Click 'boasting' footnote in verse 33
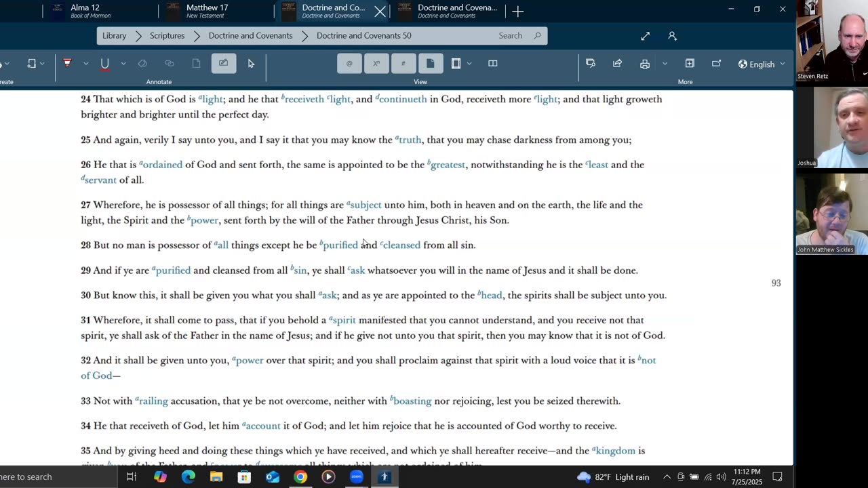The image size is (868, 488). point(411,401)
